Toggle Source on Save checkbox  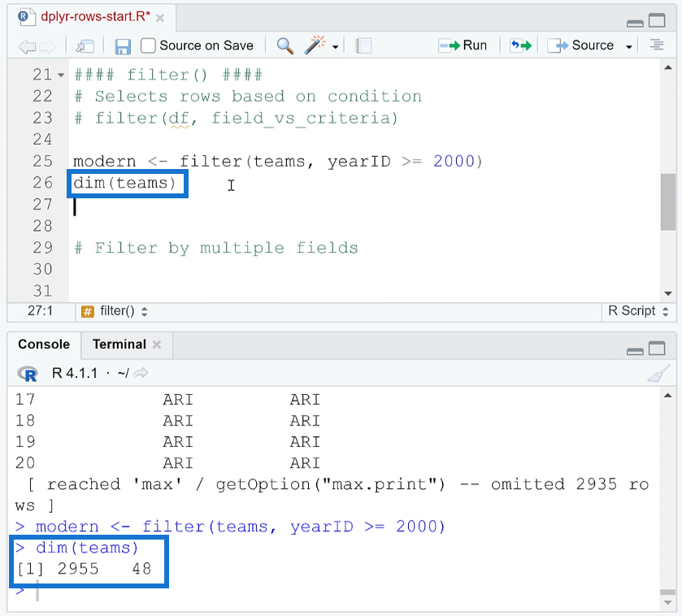(148, 46)
